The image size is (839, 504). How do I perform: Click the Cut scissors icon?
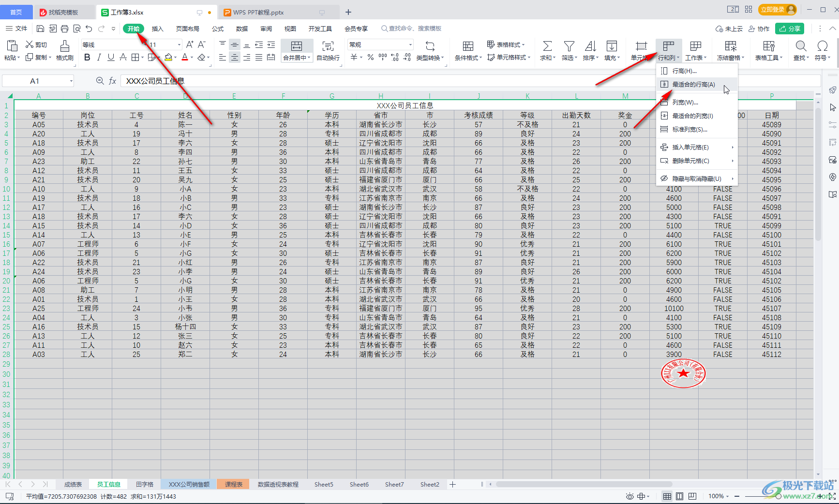(30, 44)
